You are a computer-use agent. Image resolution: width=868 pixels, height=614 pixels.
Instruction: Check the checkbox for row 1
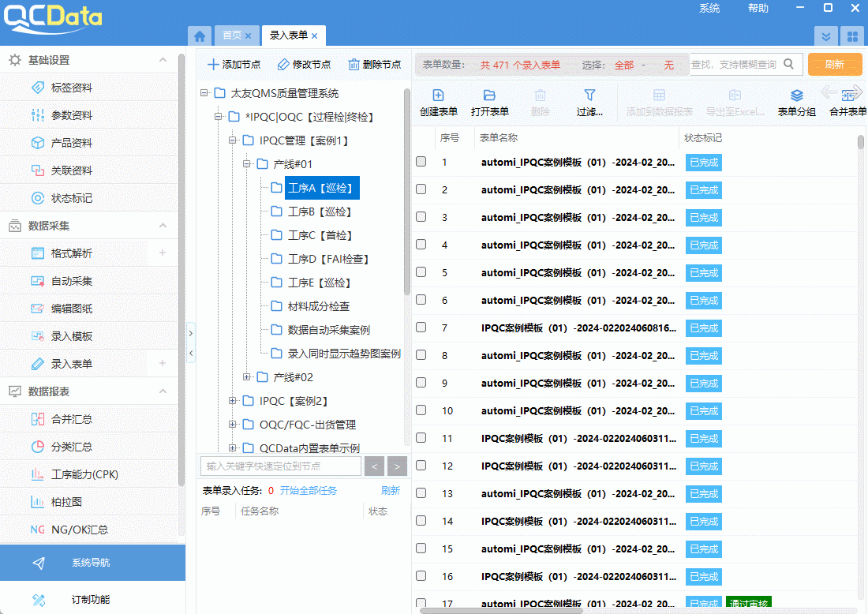click(x=421, y=162)
